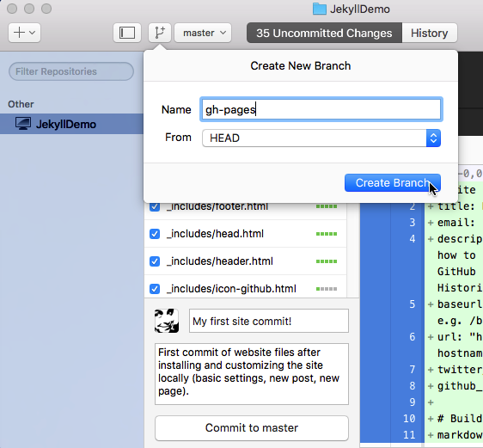Click diff line number 3
Image resolution: width=483 pixels, height=448 pixels.
point(413,223)
